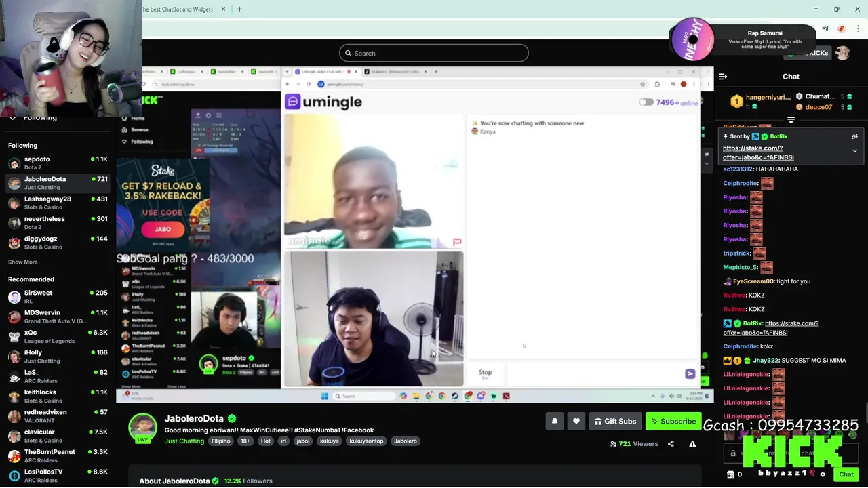Open user profile avatar menu
Viewport: 868px width, 488px height.
point(842,53)
